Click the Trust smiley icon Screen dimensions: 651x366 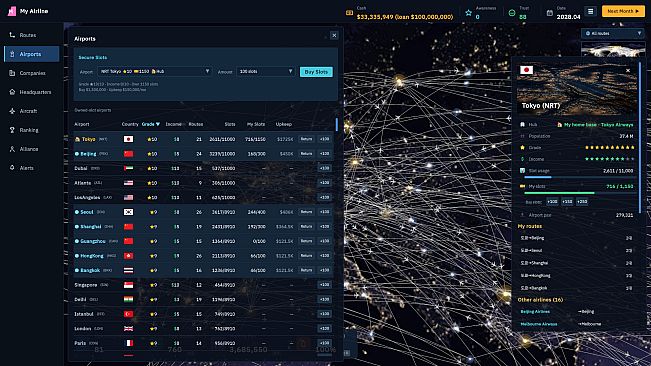[512, 13]
